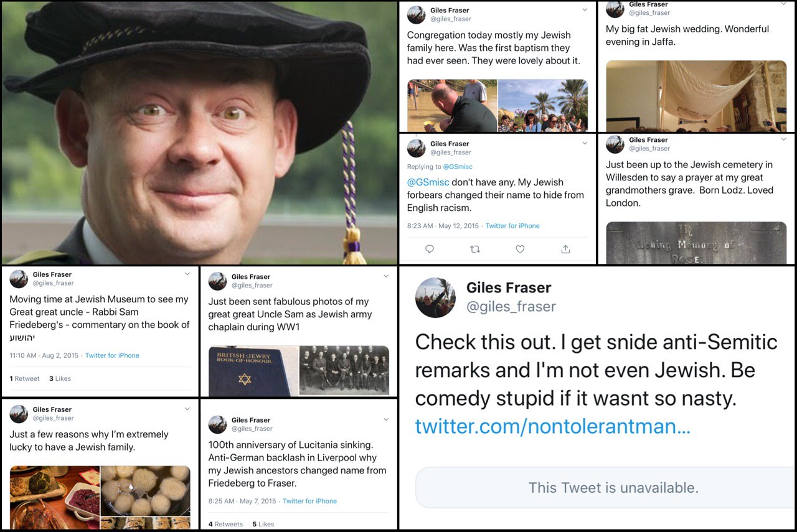797x532 pixels.
Task: Click avatar on the Lucitania anniversary tweet
Action: click(217, 424)
